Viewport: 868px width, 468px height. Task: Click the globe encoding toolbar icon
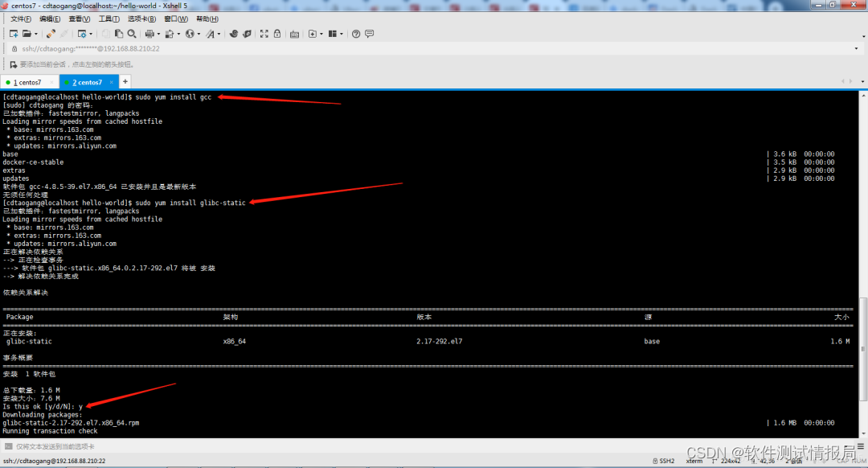(190, 34)
